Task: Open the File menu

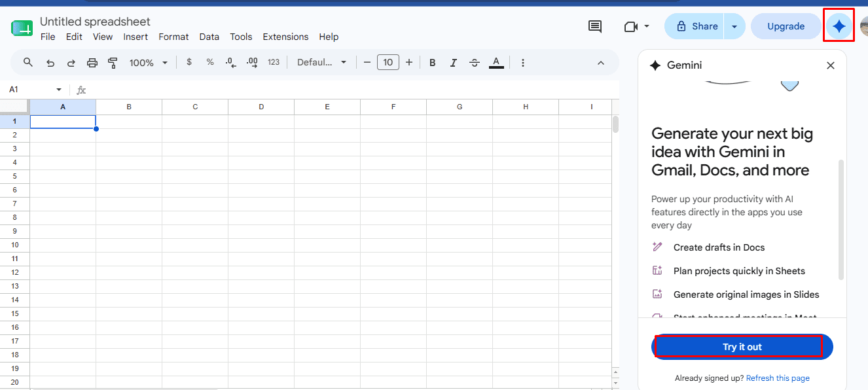Action: (x=48, y=37)
